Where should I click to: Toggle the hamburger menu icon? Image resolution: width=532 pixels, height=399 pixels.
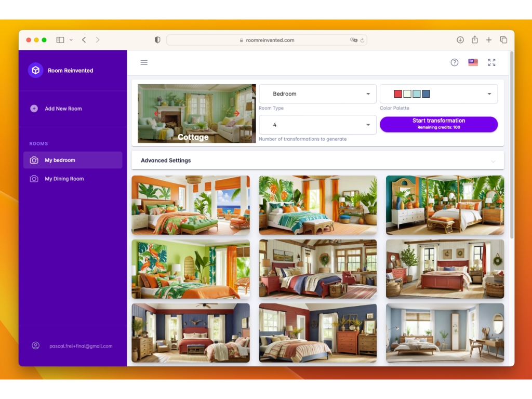144,62
